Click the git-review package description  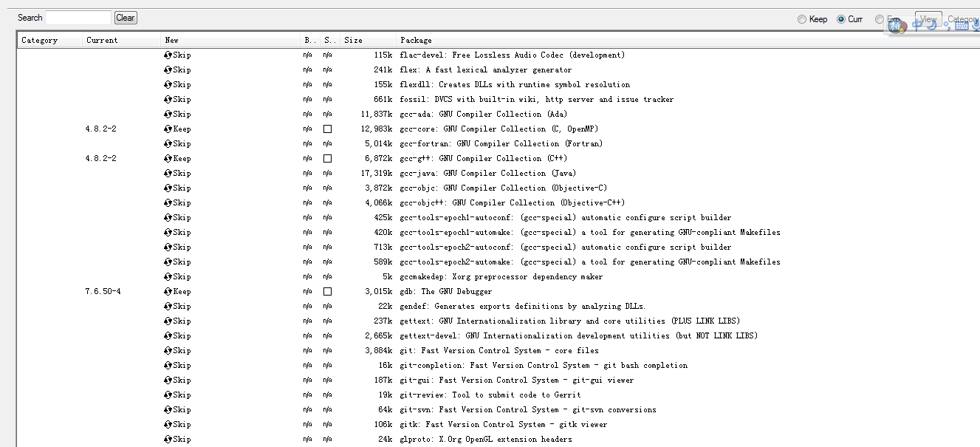[x=490, y=395]
